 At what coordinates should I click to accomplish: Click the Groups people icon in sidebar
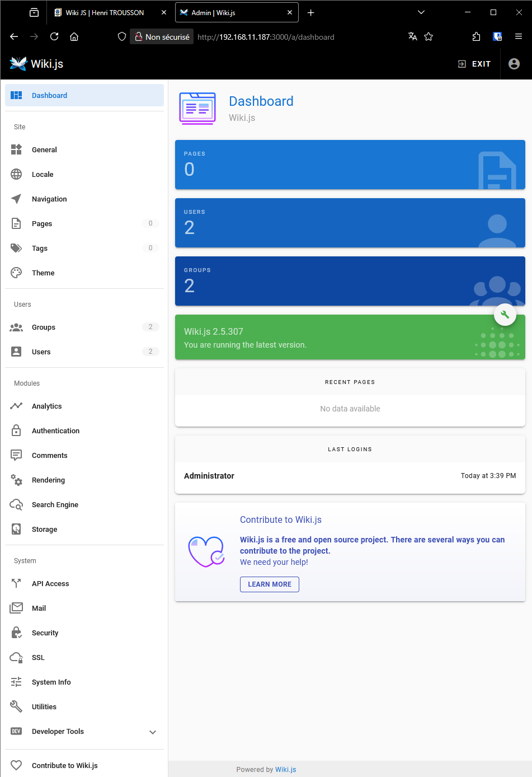[x=16, y=327]
